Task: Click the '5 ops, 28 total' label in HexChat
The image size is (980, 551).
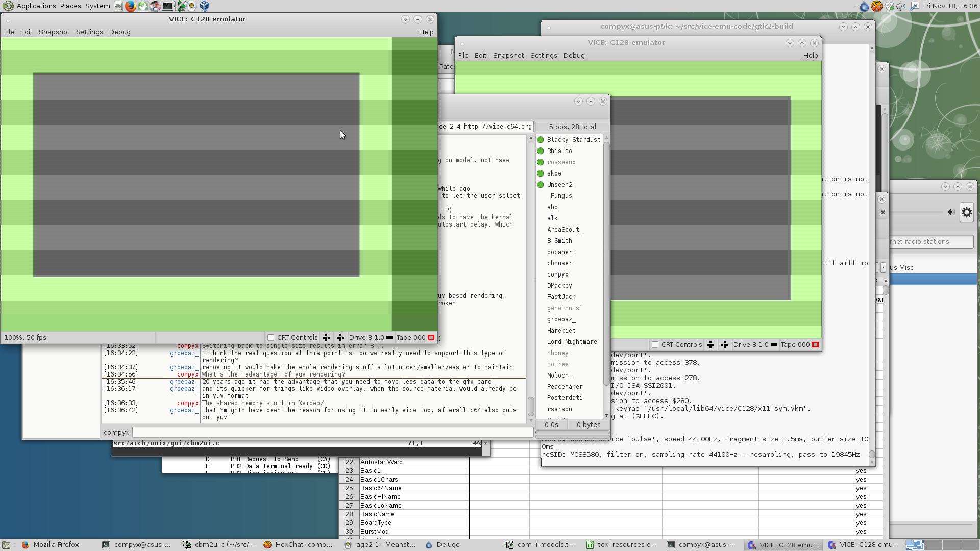Action: pyautogui.click(x=573, y=127)
